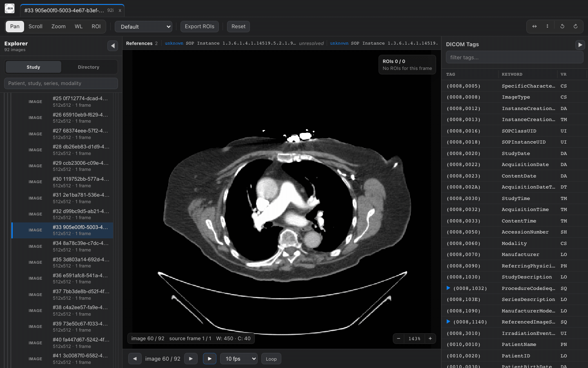Select image #32 d99bc9d5 in list
Viewport: 588px width, 368px height.
coord(62,214)
